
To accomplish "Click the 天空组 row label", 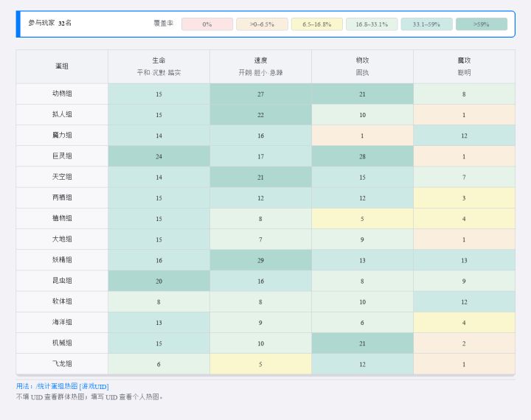I will click(62, 177).
